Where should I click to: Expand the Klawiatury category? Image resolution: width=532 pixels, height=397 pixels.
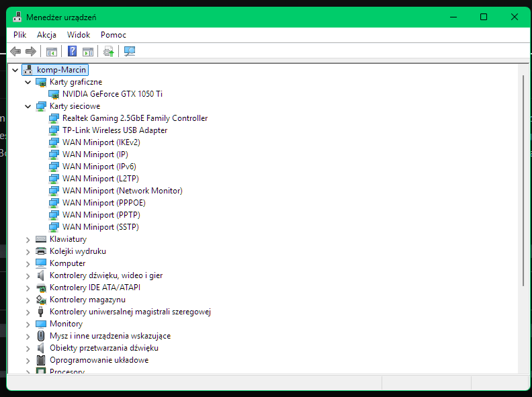click(28, 239)
